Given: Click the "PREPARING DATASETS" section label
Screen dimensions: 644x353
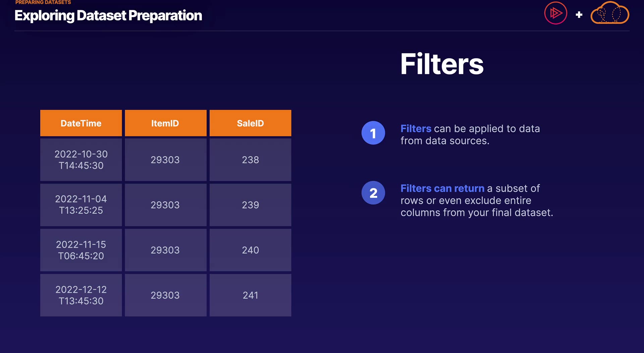Looking at the screenshot, I should (x=43, y=2).
